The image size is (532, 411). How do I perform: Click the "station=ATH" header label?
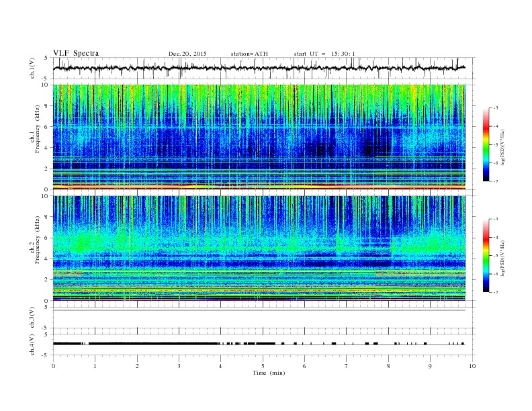249,54
